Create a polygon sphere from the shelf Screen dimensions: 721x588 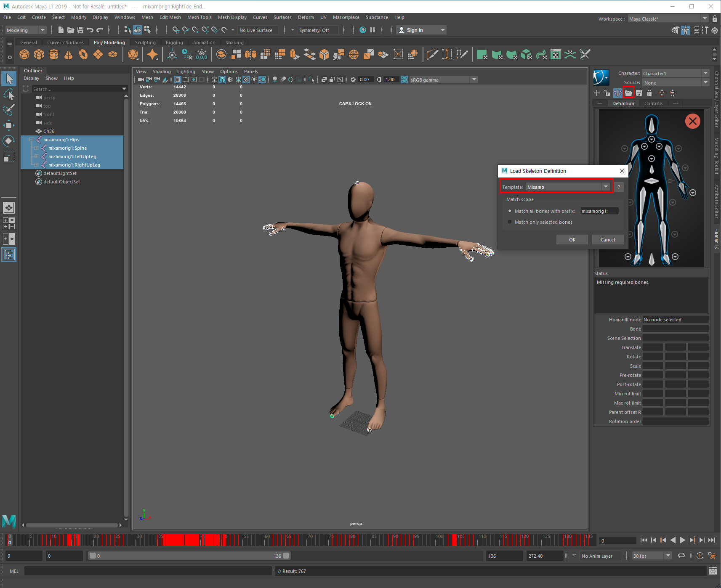click(x=24, y=55)
